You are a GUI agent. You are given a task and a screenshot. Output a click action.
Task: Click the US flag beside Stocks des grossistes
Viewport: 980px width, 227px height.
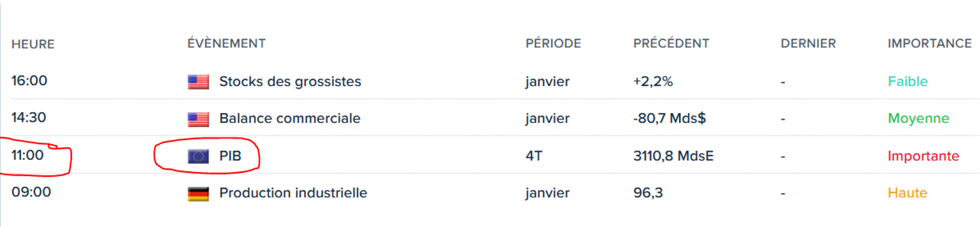click(198, 82)
